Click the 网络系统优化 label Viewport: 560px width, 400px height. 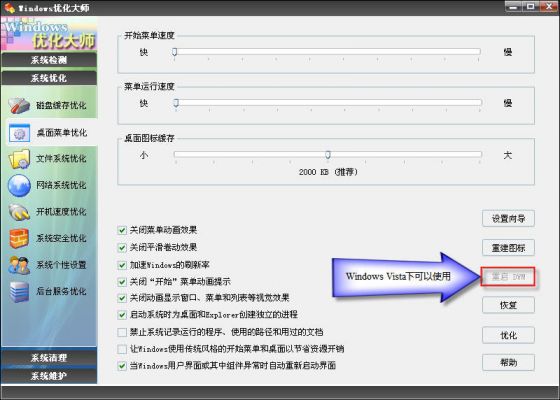61,185
